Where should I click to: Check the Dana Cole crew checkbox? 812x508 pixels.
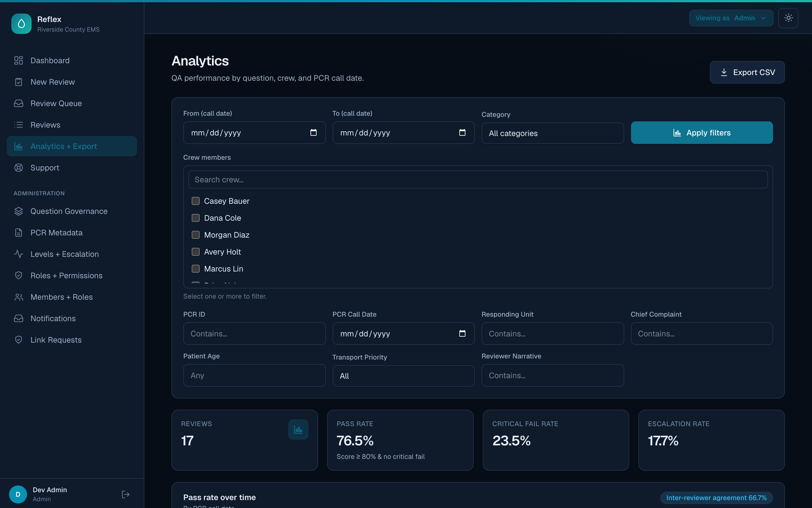tap(196, 218)
